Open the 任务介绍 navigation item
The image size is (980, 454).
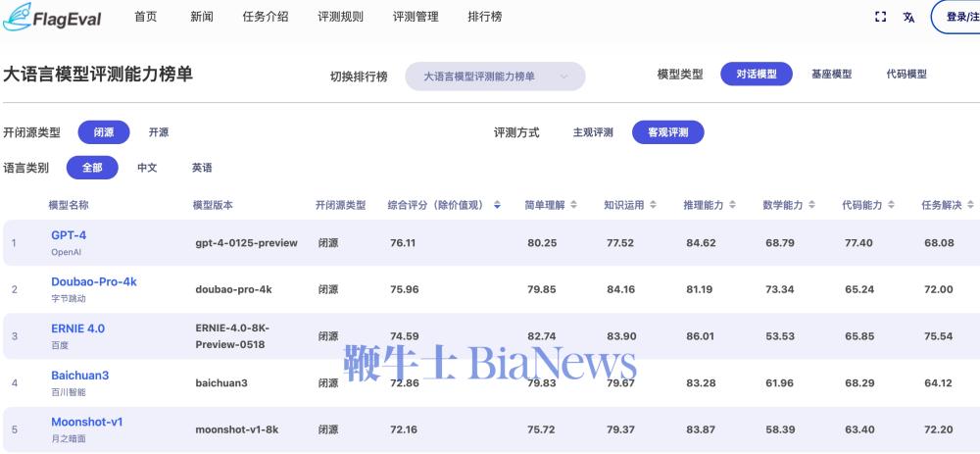(266, 17)
